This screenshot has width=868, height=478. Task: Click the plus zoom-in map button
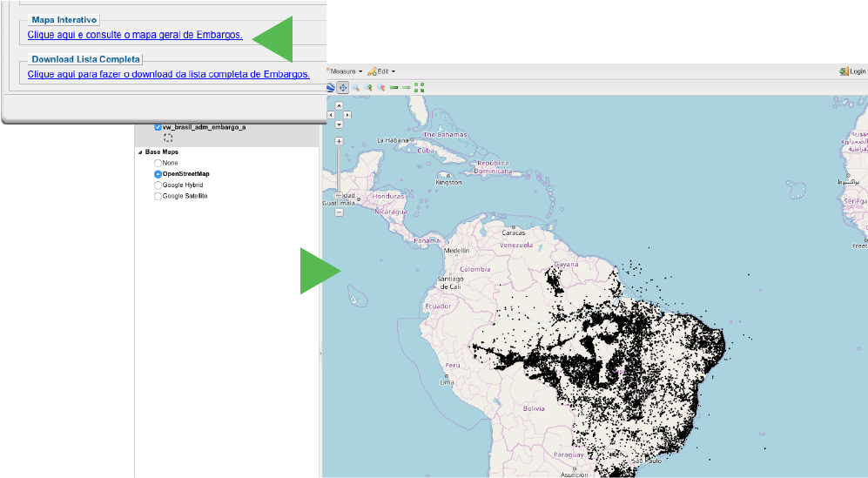pos(339,141)
